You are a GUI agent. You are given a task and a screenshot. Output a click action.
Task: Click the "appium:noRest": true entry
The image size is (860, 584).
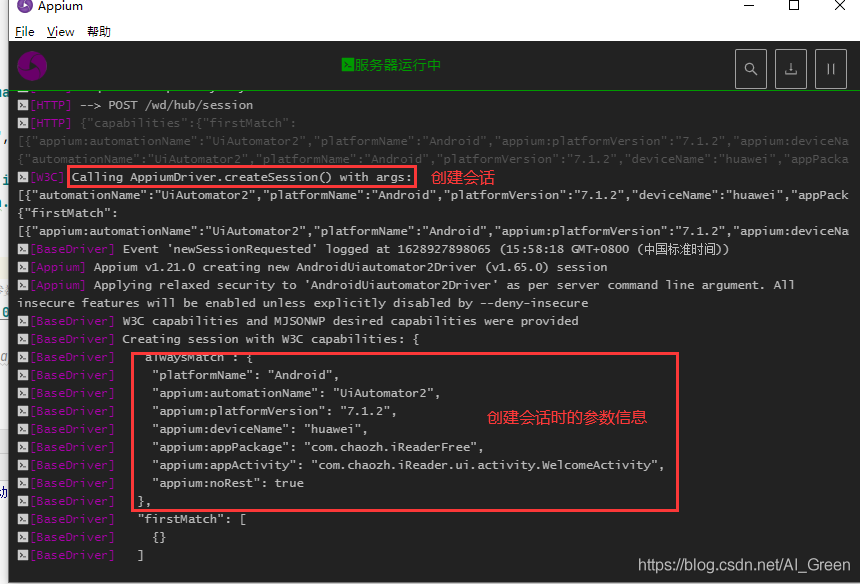click(228, 484)
